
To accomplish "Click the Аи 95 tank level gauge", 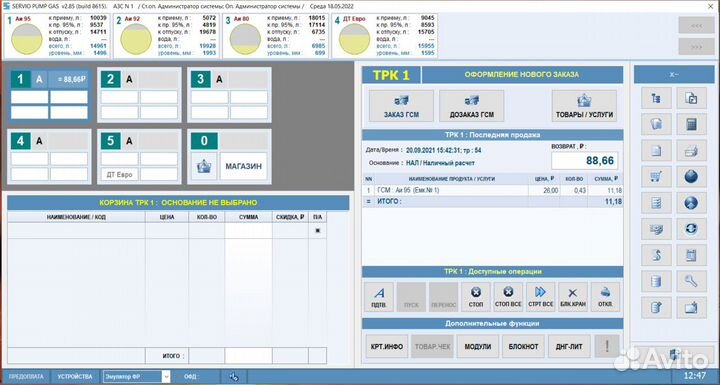I will [x=27, y=39].
